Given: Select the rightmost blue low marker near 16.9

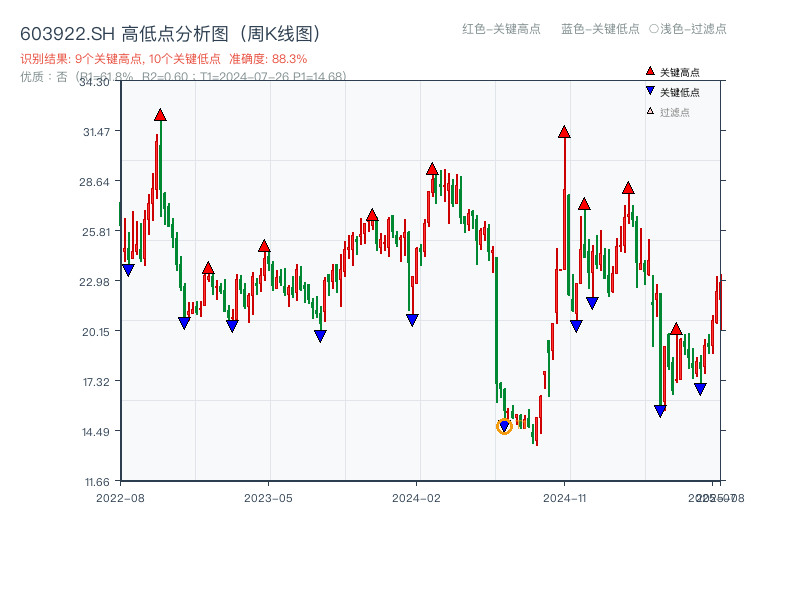Looking at the screenshot, I should (x=700, y=389).
